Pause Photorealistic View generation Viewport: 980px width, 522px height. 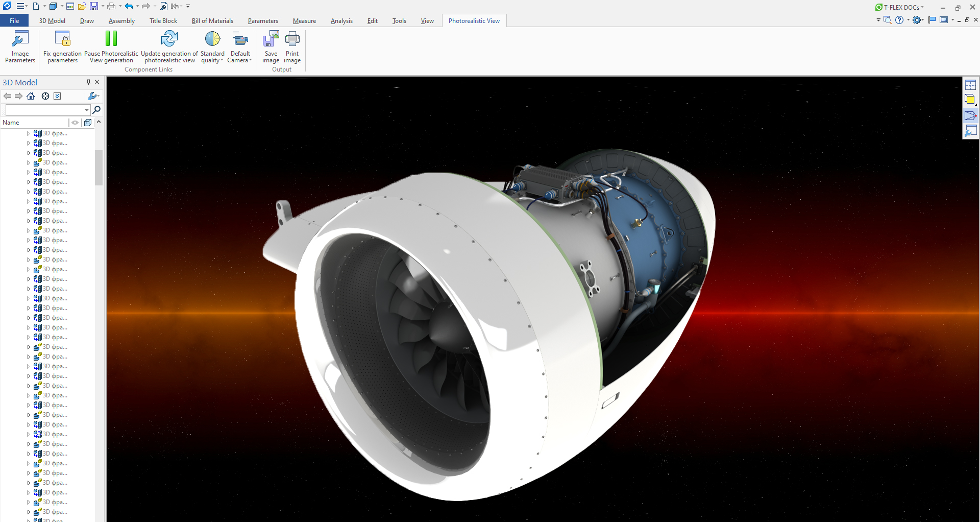(x=111, y=47)
